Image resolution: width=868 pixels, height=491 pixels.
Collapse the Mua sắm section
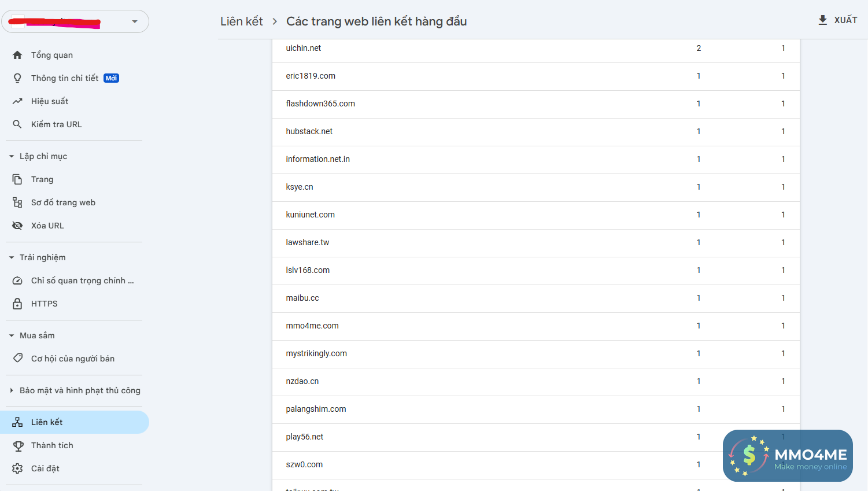(12, 335)
